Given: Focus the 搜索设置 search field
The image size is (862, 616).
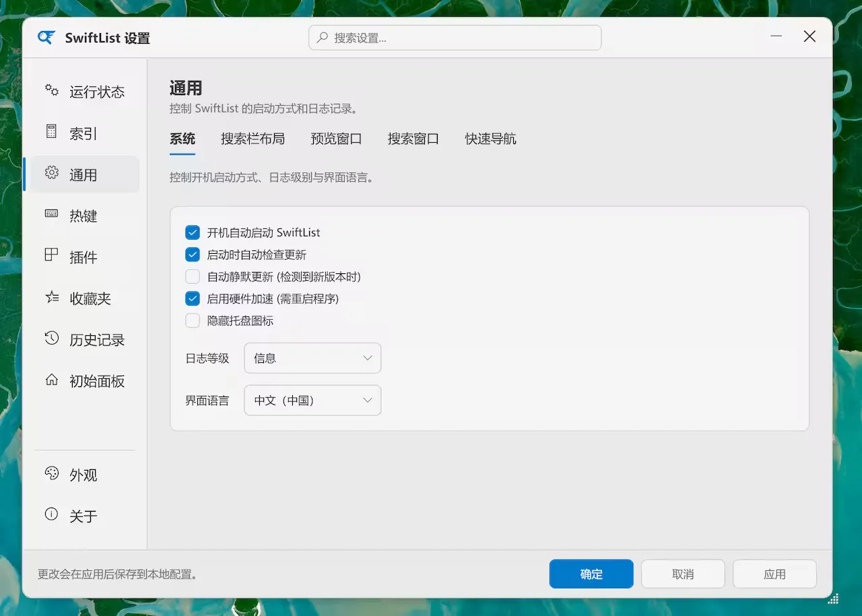Looking at the screenshot, I should 455,38.
